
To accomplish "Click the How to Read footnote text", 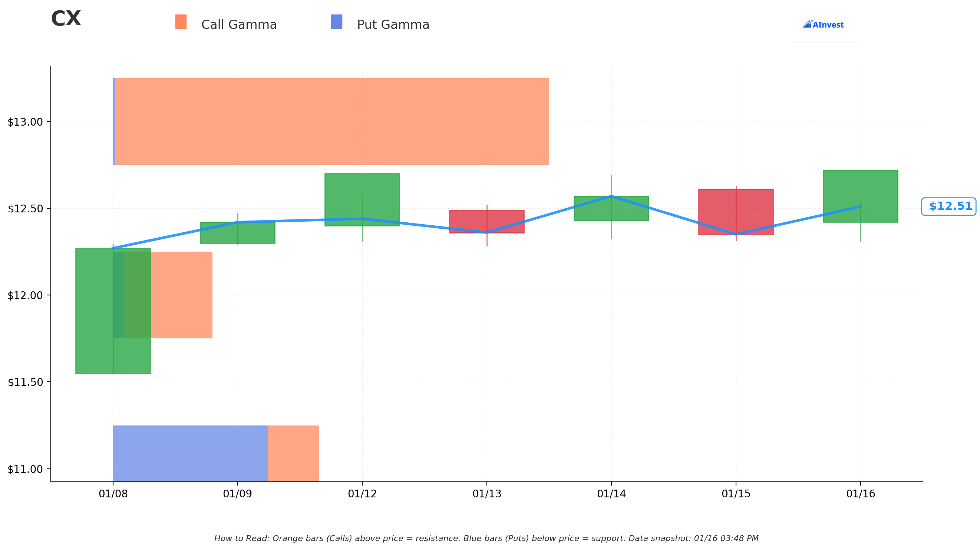I will tap(486, 538).
